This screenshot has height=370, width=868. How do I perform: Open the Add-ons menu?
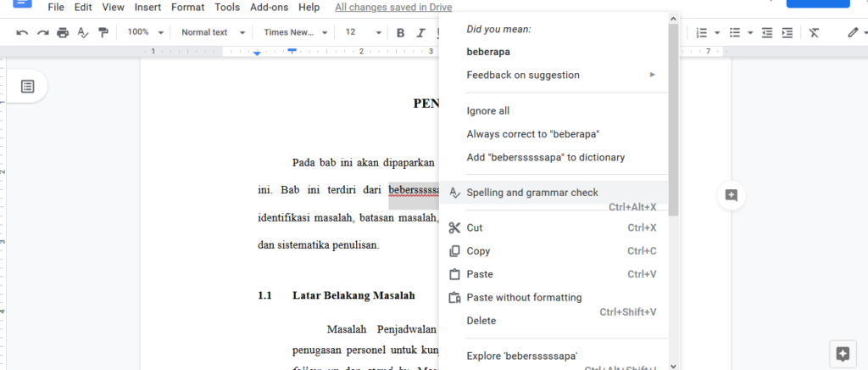point(269,7)
